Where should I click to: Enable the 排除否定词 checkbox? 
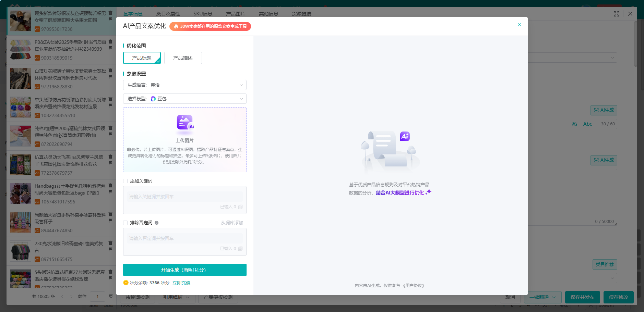(x=126, y=223)
